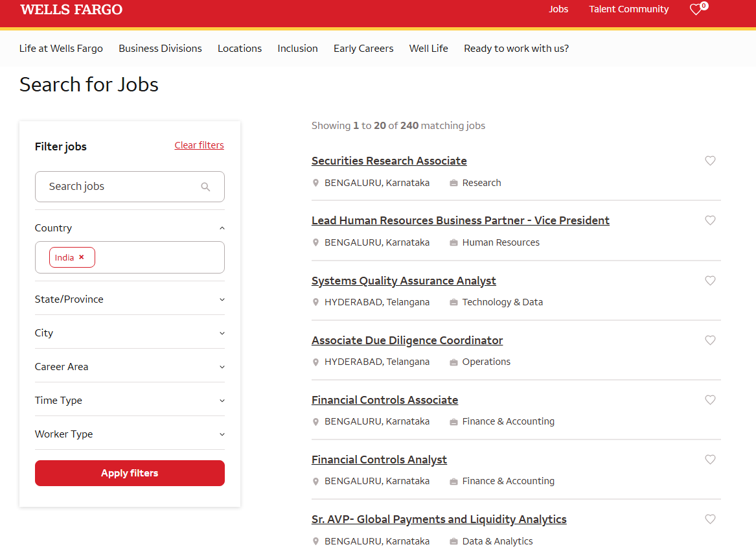Click the Apply filters button
The image size is (756, 549).
[x=130, y=473]
